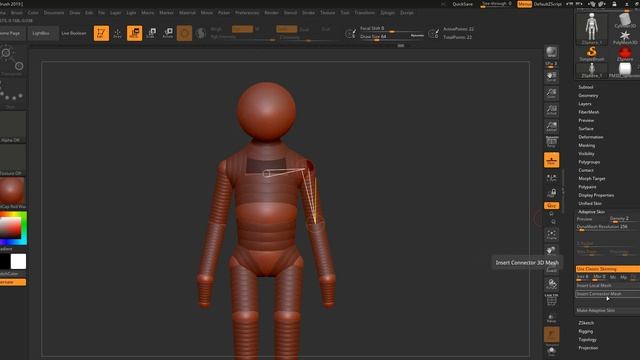Expand the Geometry sub-palette
This screenshot has width=640, height=360.
click(x=588, y=95)
